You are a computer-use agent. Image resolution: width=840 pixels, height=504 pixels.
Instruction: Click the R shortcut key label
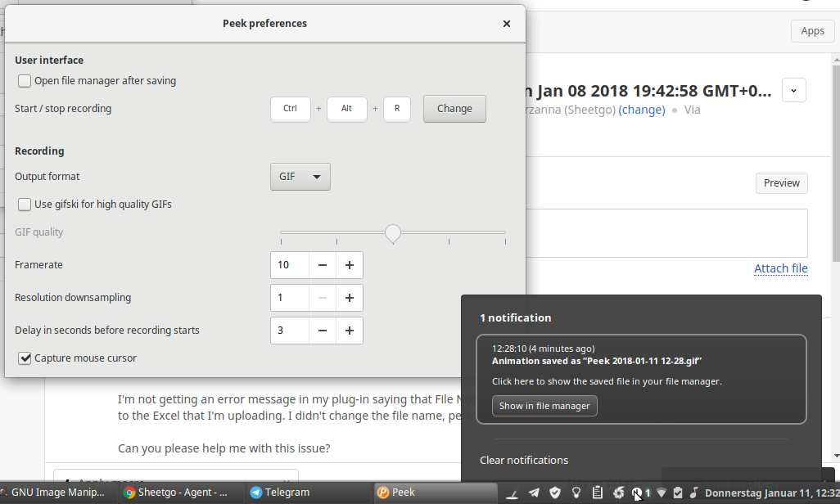click(397, 109)
